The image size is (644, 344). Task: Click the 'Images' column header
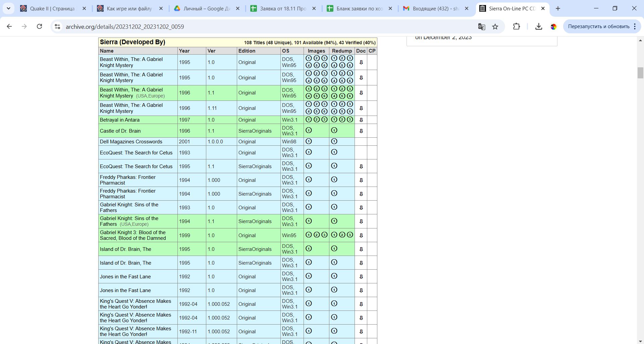[x=316, y=51]
